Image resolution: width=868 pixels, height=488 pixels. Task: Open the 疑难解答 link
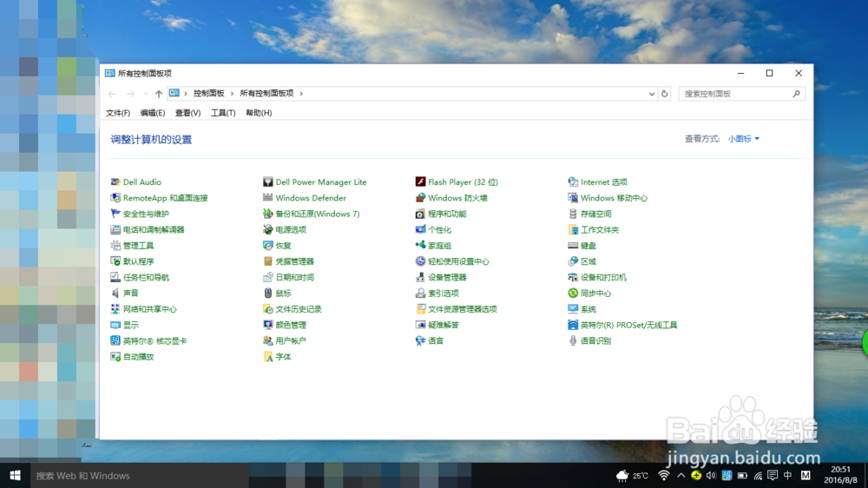tap(444, 325)
